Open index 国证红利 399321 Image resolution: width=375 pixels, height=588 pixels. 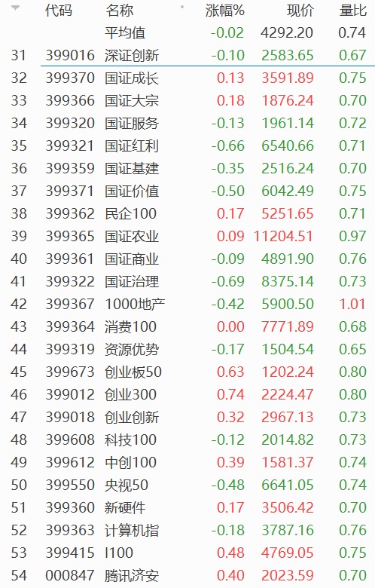pyautogui.click(x=187, y=146)
